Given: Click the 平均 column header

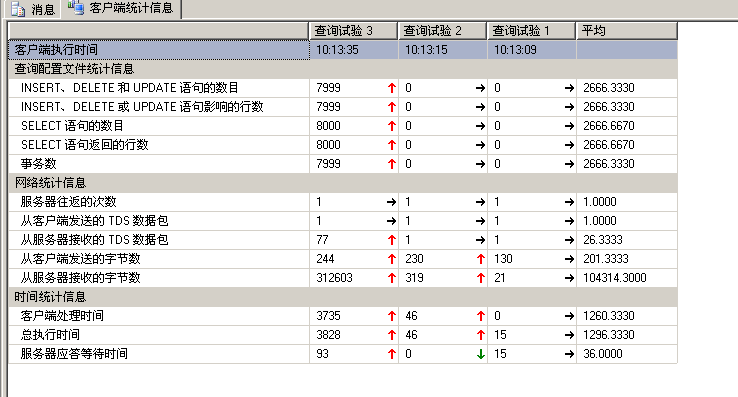Looking at the screenshot, I should tap(626, 31).
